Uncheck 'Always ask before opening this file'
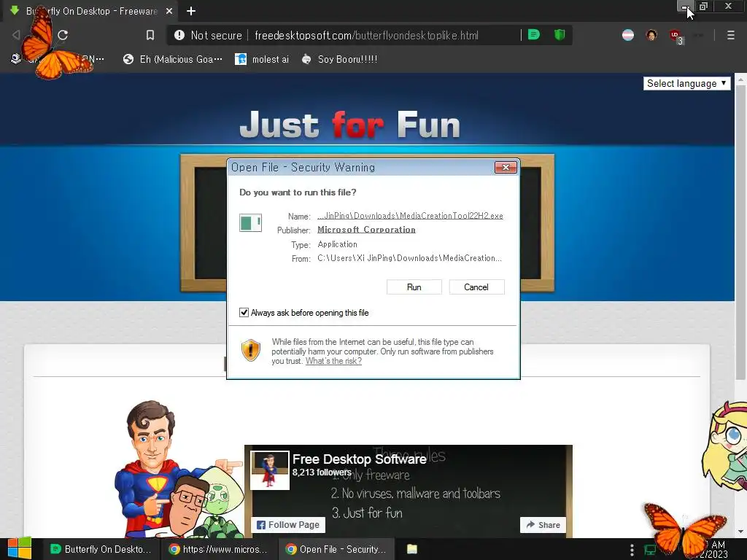Viewport: 747px width, 560px height. click(x=244, y=312)
